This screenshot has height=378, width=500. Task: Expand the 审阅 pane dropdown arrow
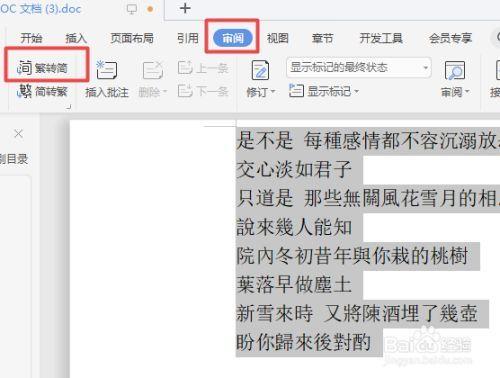pos(467,91)
